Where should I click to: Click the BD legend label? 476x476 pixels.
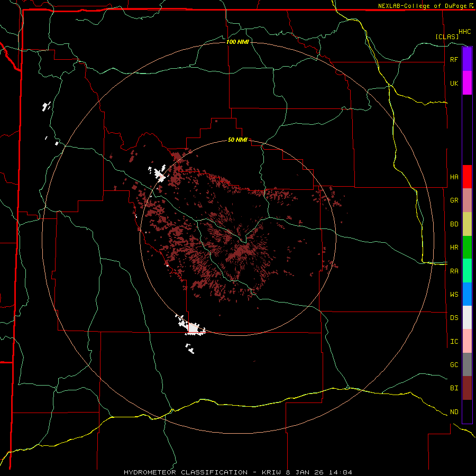tap(454, 224)
